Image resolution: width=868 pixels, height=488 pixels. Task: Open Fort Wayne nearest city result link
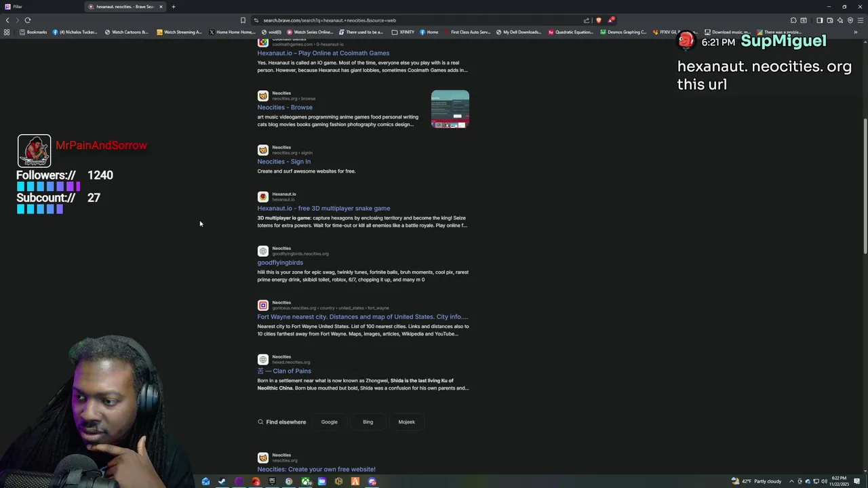click(363, 317)
